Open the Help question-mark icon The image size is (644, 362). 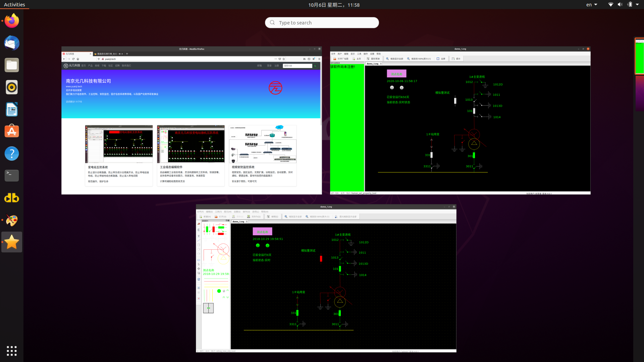click(12, 154)
